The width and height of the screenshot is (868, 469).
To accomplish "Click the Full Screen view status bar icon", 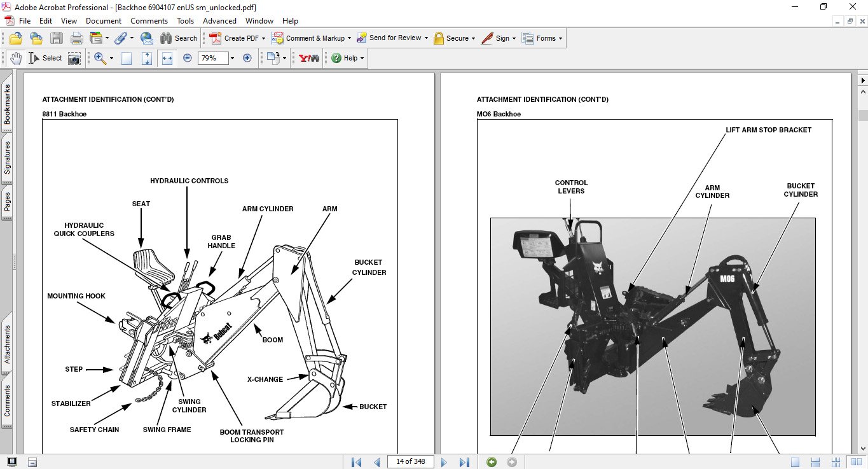I will [12, 462].
